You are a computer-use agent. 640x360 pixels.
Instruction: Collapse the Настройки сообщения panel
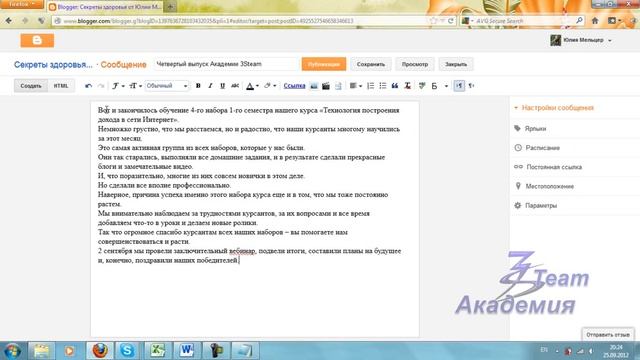coord(554,108)
